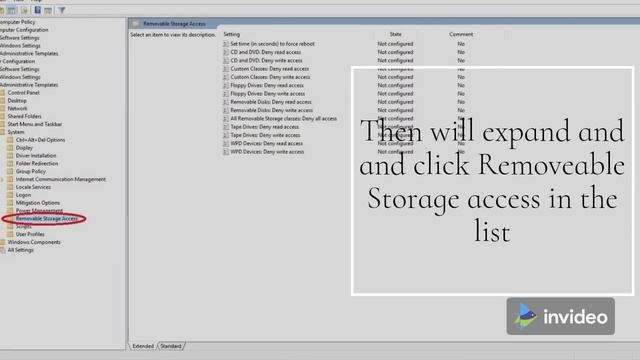
Task: Click the folder icon next to Group Policy
Action: (10, 171)
